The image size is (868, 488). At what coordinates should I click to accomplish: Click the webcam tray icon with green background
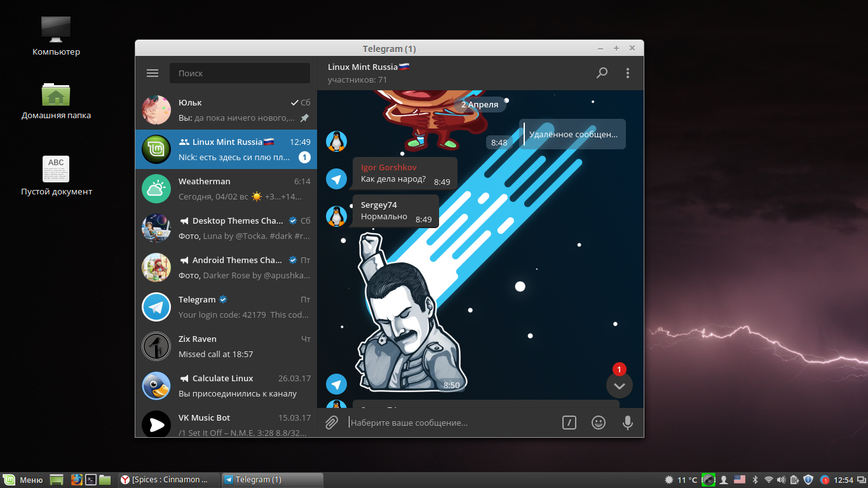click(x=709, y=480)
